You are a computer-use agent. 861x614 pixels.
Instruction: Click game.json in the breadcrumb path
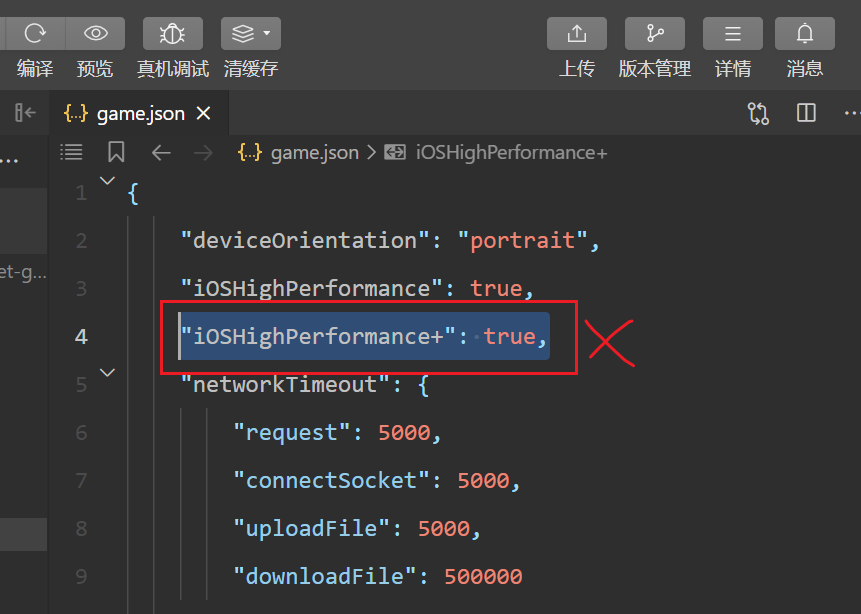coord(315,153)
